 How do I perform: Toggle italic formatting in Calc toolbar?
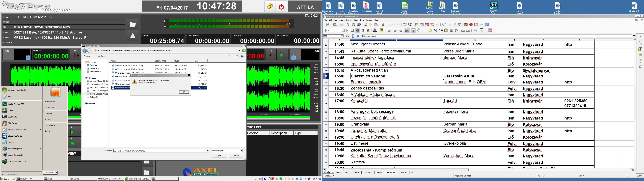click(x=363, y=31)
